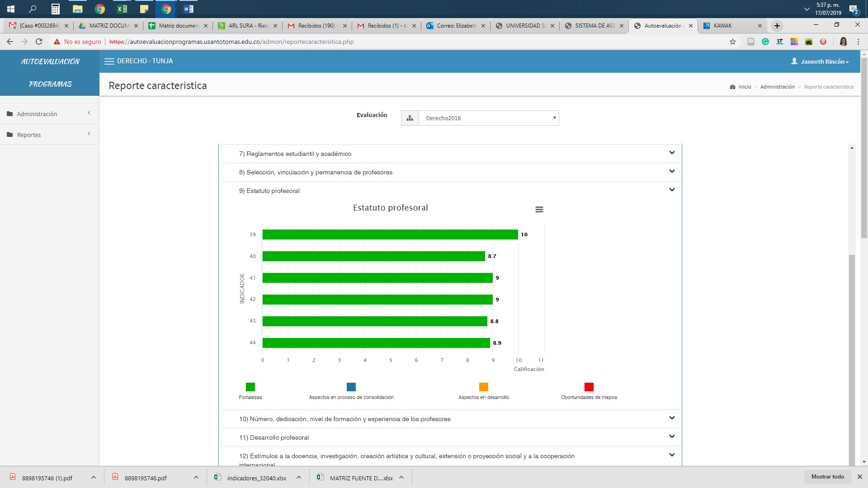Reload the page with the refresh icon
This screenshot has height=488, width=868.
(39, 42)
